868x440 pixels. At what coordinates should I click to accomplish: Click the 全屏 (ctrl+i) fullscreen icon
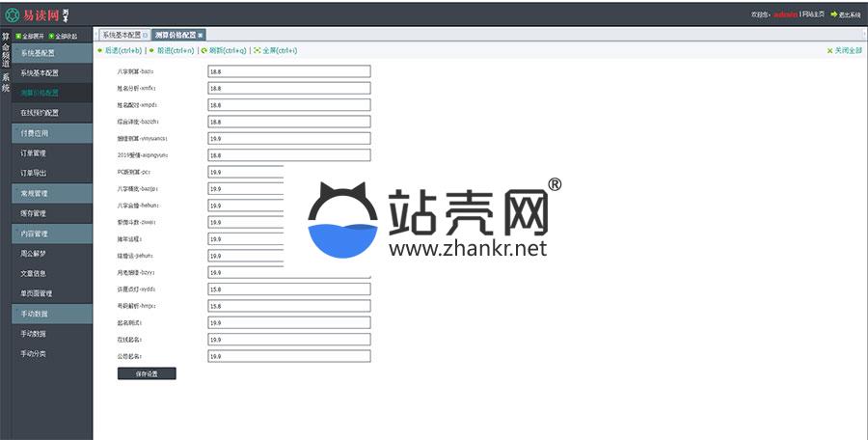click(x=258, y=50)
